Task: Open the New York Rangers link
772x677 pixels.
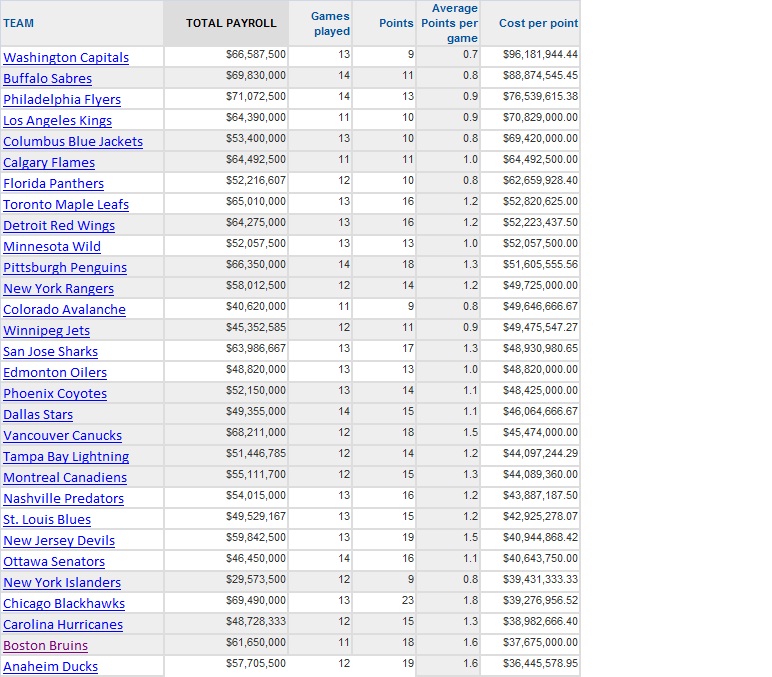Action: (59, 289)
